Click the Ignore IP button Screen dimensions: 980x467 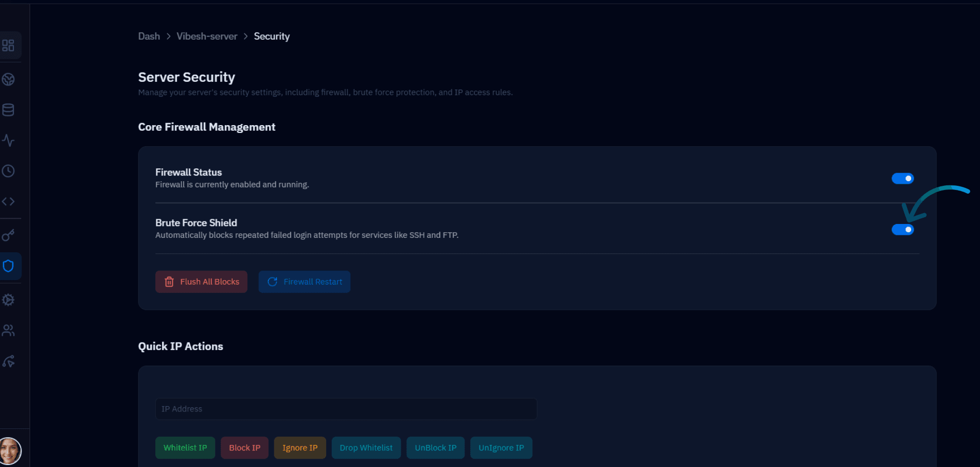click(300, 448)
